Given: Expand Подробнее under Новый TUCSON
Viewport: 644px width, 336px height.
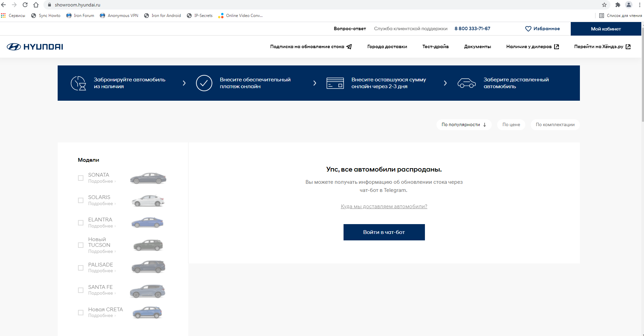Looking at the screenshot, I should click(x=102, y=252).
